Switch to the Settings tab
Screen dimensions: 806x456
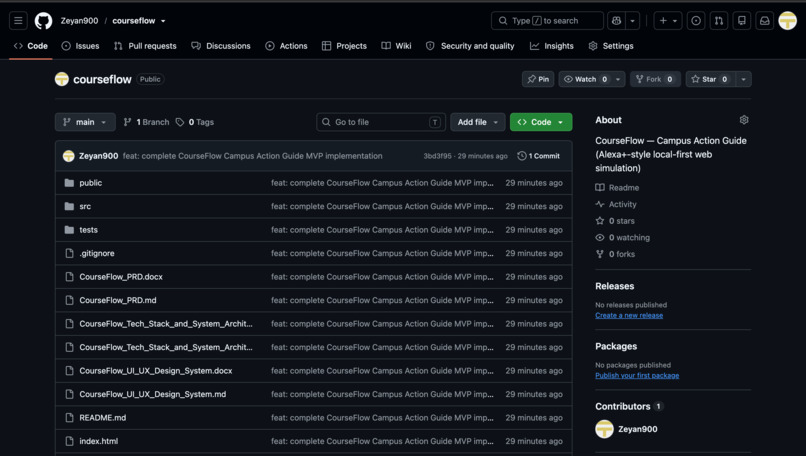[x=611, y=46]
